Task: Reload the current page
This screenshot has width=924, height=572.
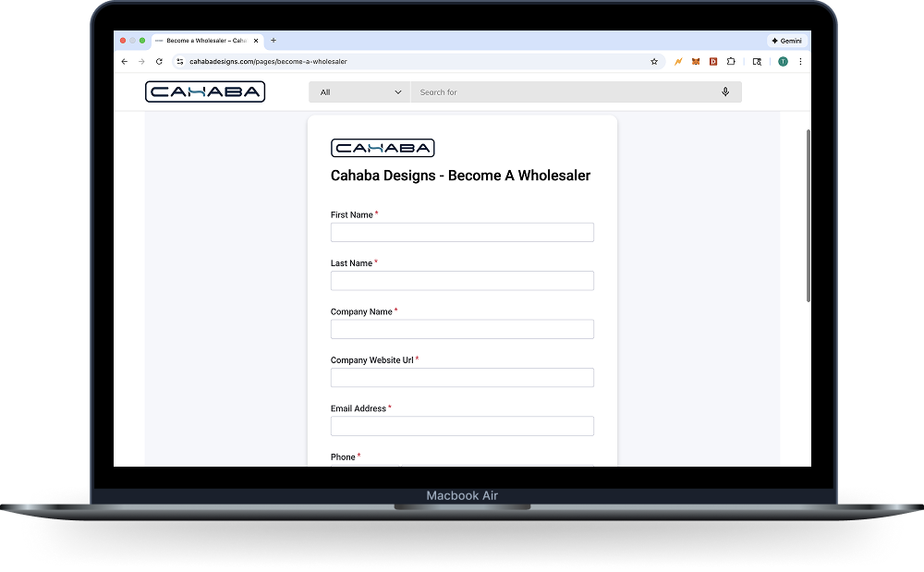Action: 159,62
